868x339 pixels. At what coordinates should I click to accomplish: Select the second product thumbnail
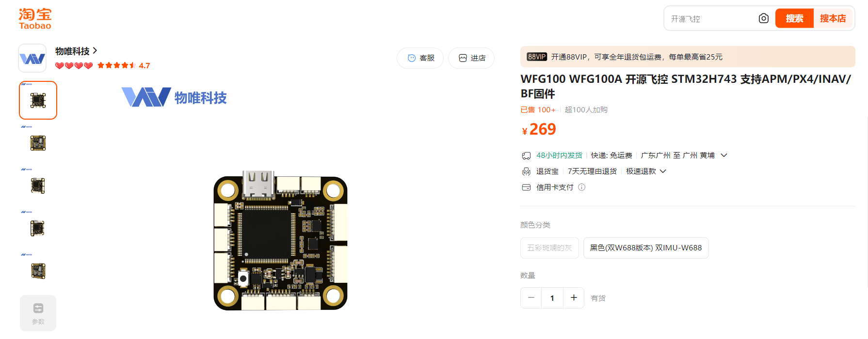pyautogui.click(x=38, y=143)
